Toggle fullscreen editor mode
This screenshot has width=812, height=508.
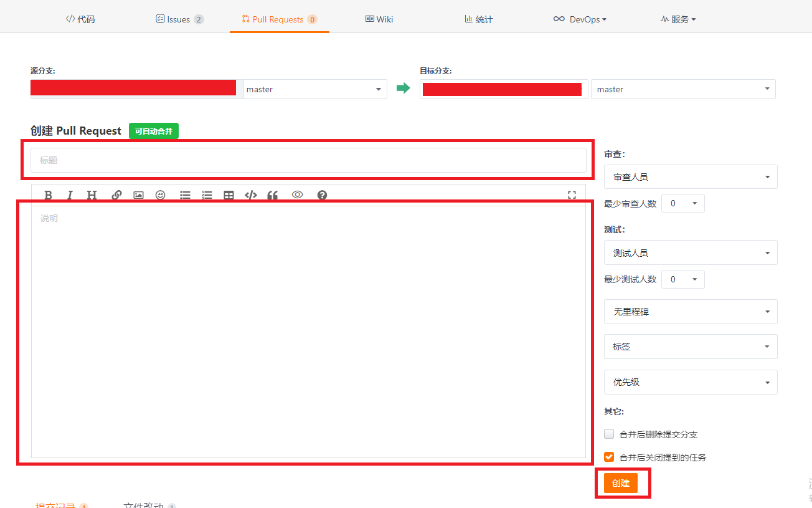click(572, 195)
